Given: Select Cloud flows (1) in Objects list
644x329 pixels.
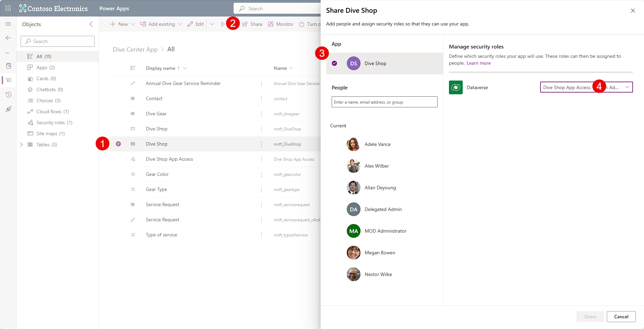Looking at the screenshot, I should click(58, 112).
